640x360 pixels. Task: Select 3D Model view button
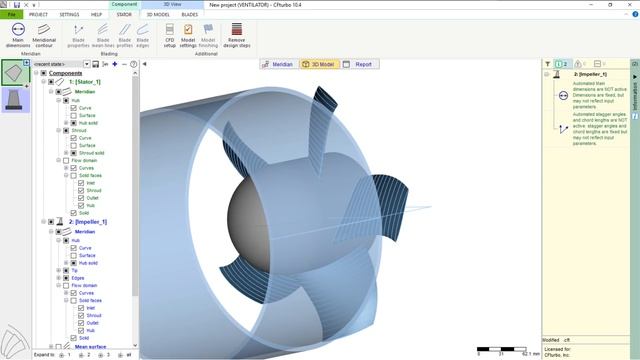(319, 64)
